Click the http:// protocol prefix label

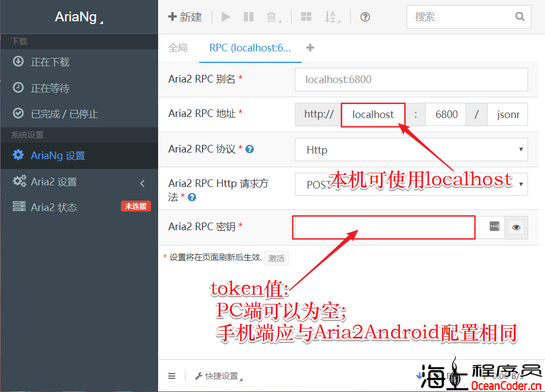[318, 114]
